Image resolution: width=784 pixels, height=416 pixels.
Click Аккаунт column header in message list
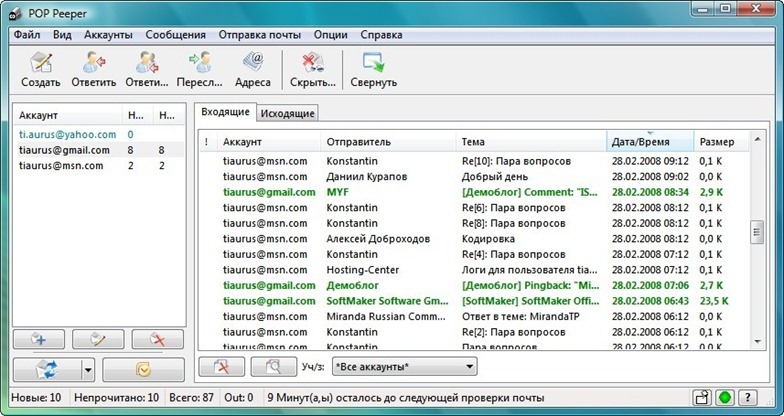click(x=269, y=142)
